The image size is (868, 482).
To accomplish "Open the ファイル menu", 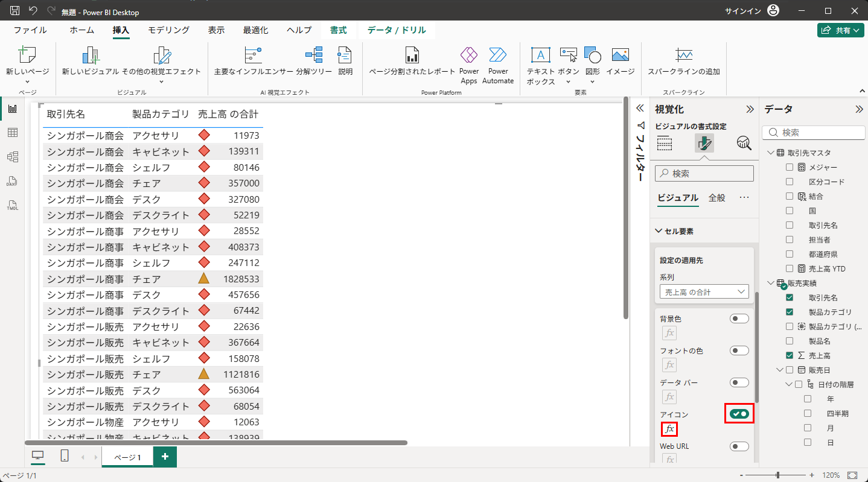I will click(x=30, y=30).
